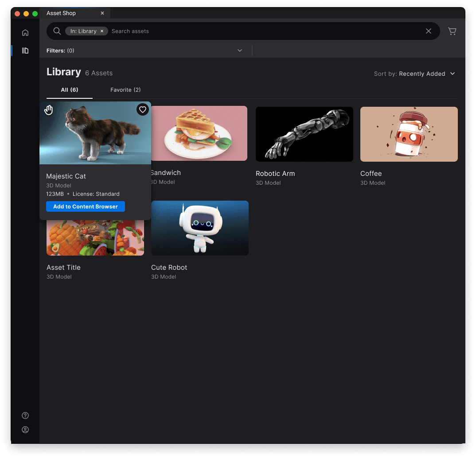Click the Asset Title label text
The image size is (476, 458).
tap(63, 268)
